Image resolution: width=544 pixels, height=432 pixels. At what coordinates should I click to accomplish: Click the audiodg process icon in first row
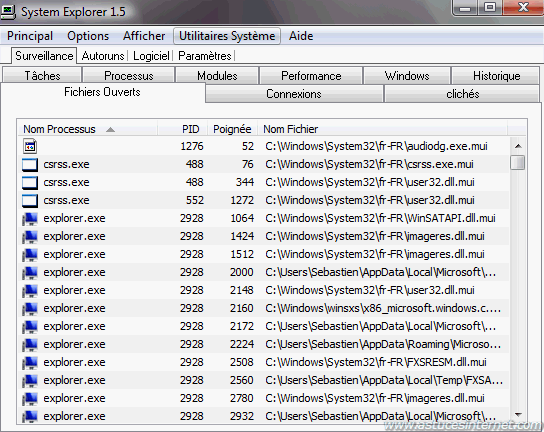[x=30, y=146]
